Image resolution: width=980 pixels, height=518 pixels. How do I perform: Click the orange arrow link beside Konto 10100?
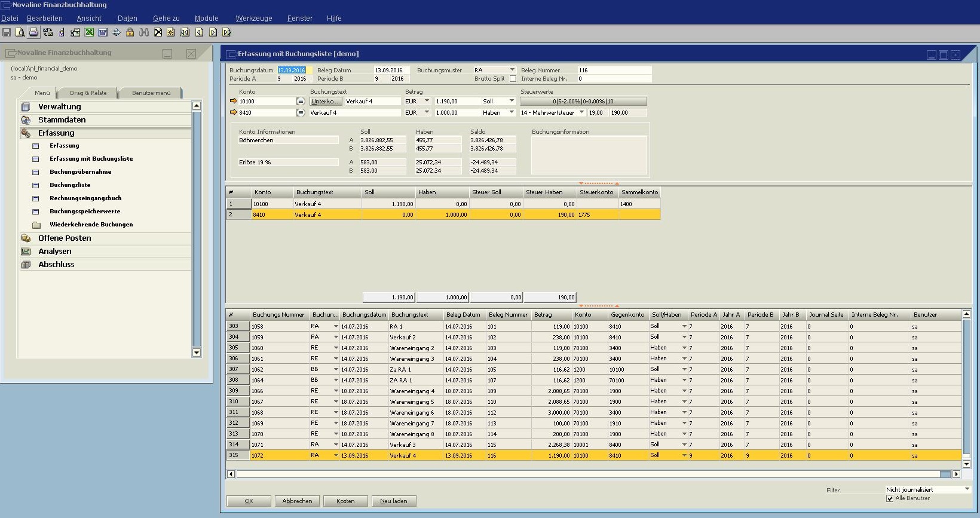(x=234, y=101)
